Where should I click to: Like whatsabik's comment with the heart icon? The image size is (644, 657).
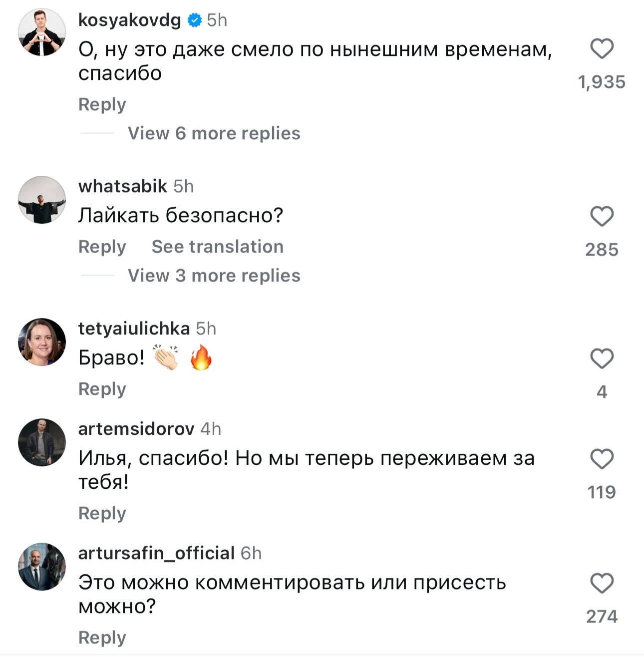[602, 216]
